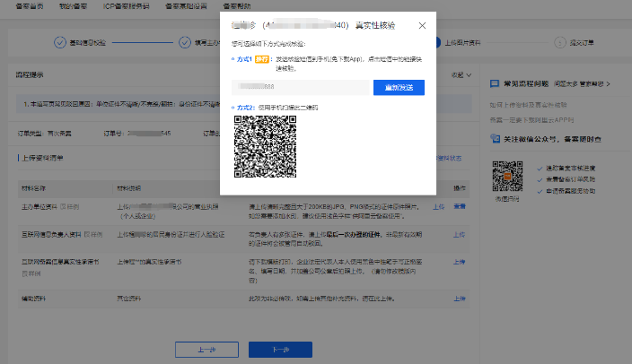Click the phone number input field
632x364 pixels.
(x=300, y=87)
